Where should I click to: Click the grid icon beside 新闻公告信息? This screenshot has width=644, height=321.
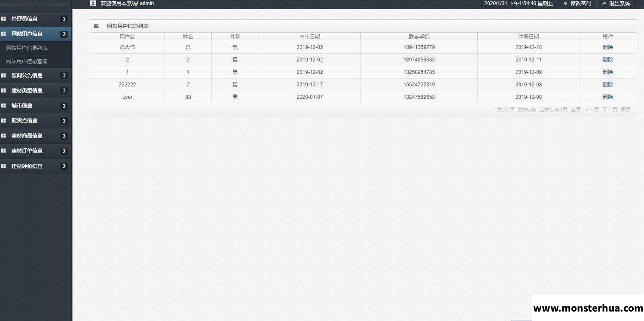pyautogui.click(x=4, y=76)
